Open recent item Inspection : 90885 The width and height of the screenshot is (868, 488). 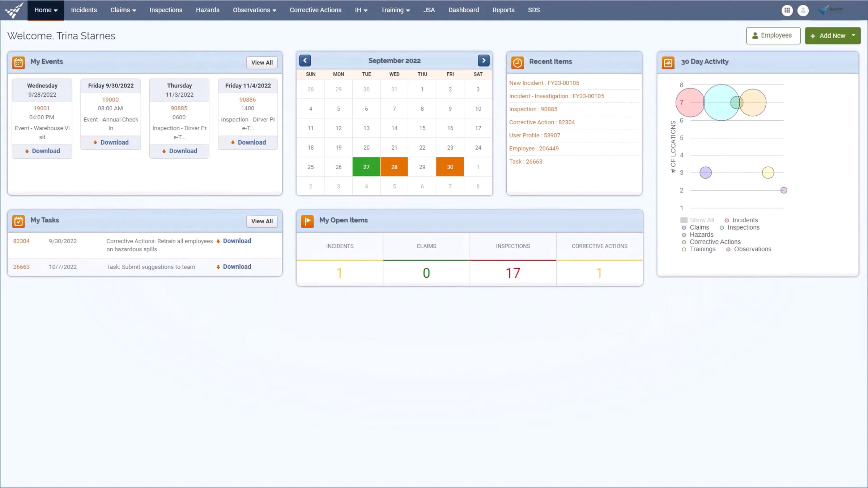click(x=533, y=109)
